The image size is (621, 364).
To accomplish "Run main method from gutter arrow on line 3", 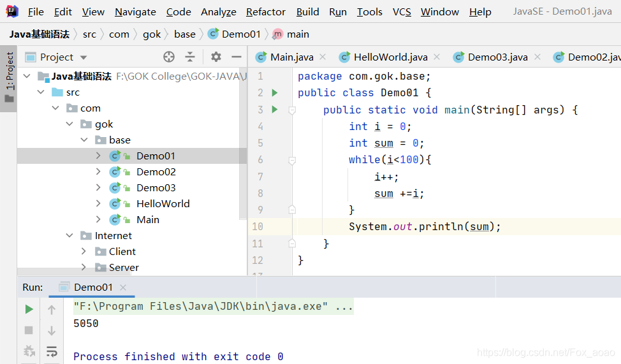I will point(274,109).
